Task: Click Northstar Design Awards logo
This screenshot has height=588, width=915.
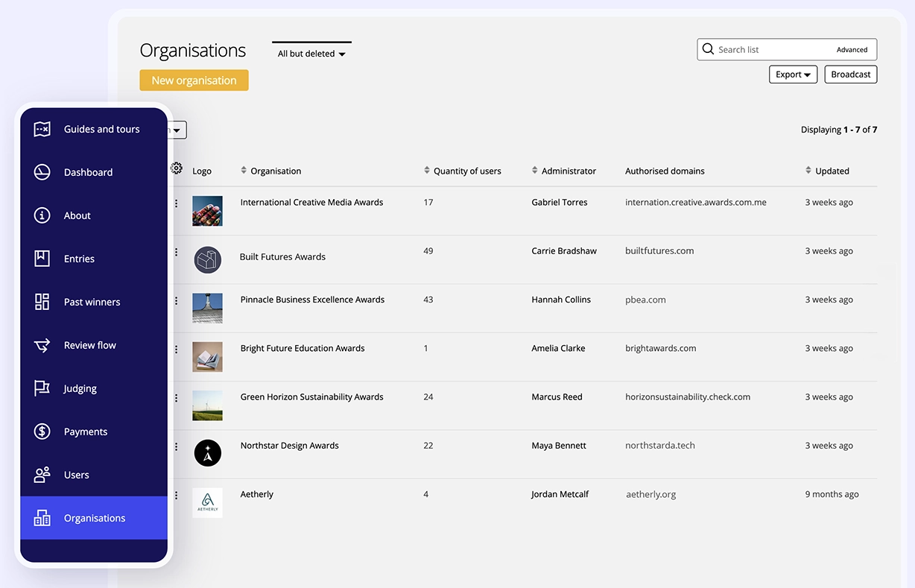Action: click(208, 453)
